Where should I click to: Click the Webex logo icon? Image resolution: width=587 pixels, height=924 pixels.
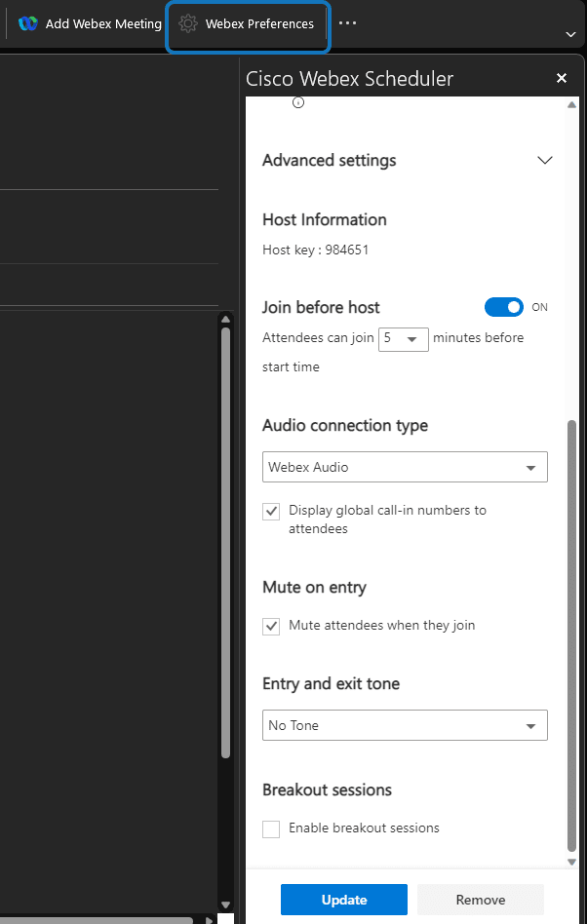pyautogui.click(x=27, y=23)
